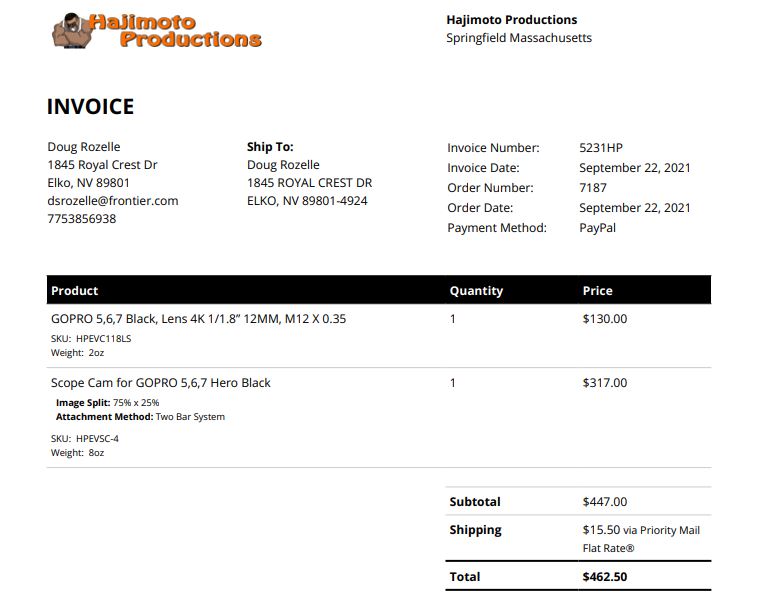Click the total amount $462.50
Screen dimensions: 768x600
click(605, 576)
